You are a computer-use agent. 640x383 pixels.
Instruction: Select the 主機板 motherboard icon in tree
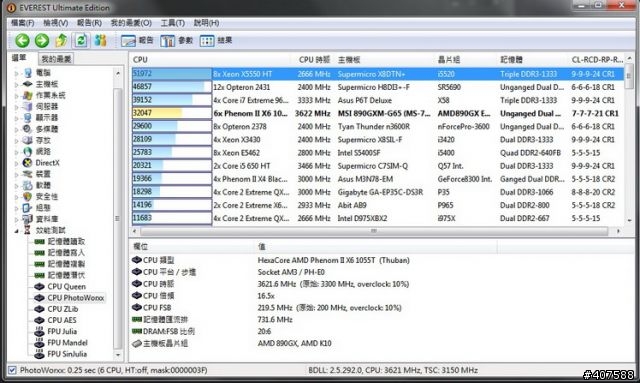[28, 84]
